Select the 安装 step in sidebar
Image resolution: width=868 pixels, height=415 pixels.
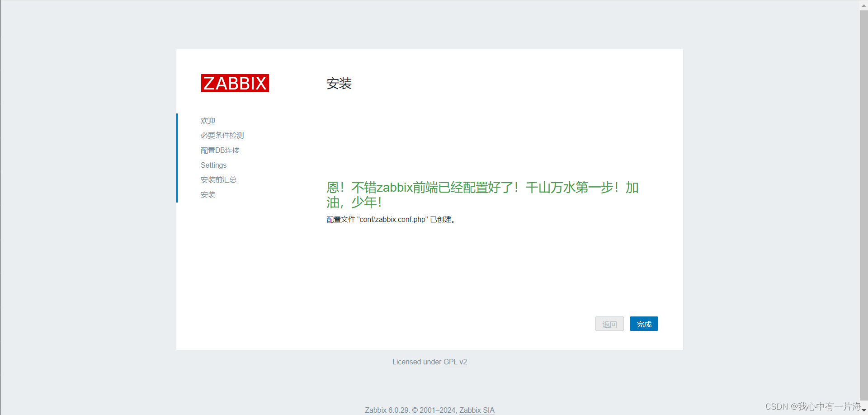tap(208, 194)
